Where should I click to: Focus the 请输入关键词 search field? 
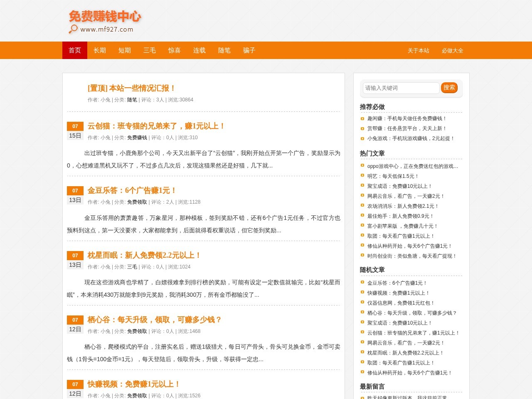pos(401,88)
